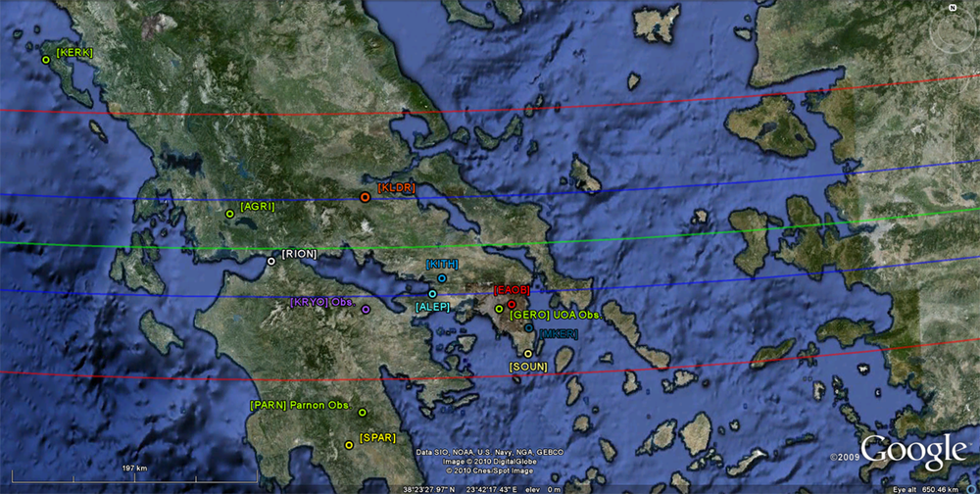The image size is (980, 494).
Task: Select the AGRI station marker
Action: tap(229, 214)
